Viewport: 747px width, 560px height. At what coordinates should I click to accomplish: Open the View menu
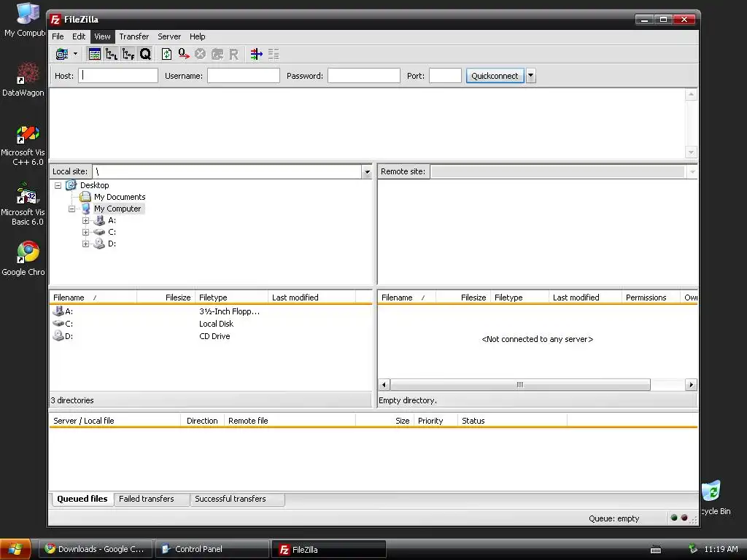[x=102, y=36]
